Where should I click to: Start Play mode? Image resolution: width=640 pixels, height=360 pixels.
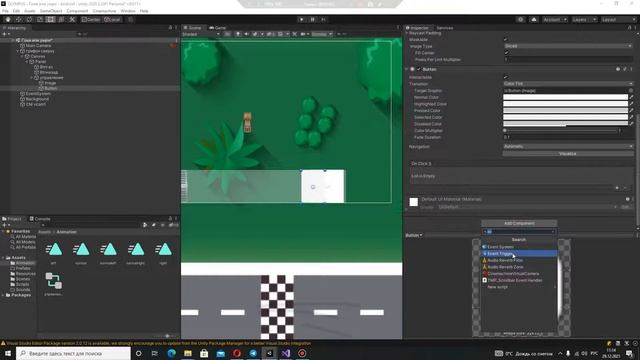[301, 20]
